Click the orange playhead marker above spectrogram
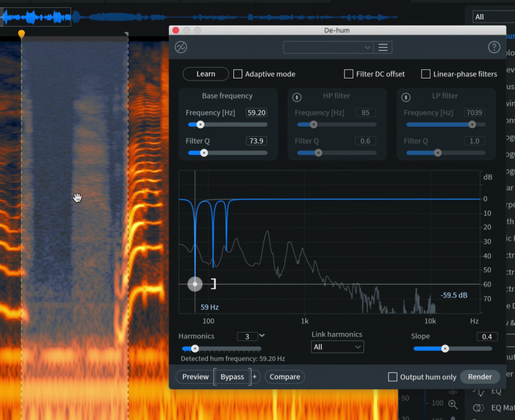Viewport: 515px width, 420px height. coord(21,34)
